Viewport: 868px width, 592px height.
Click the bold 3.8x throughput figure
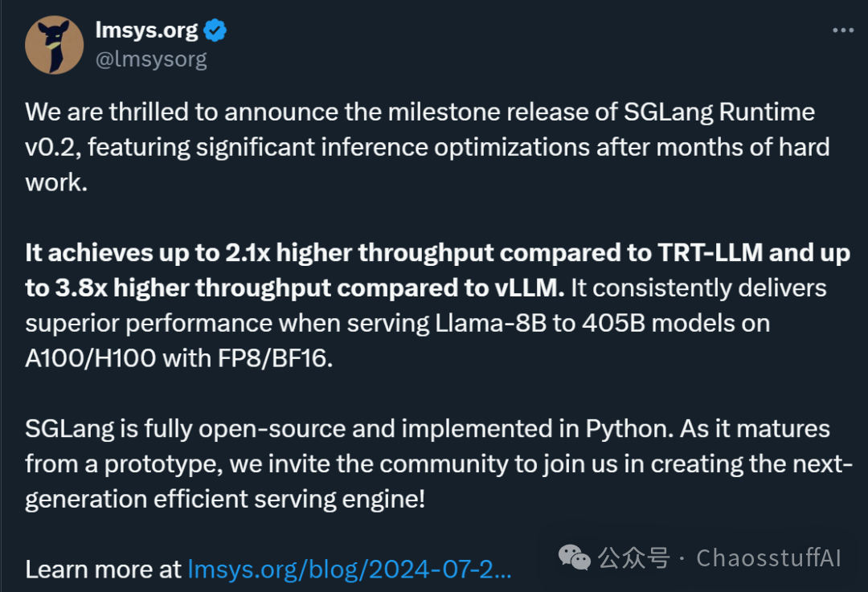coord(81,288)
